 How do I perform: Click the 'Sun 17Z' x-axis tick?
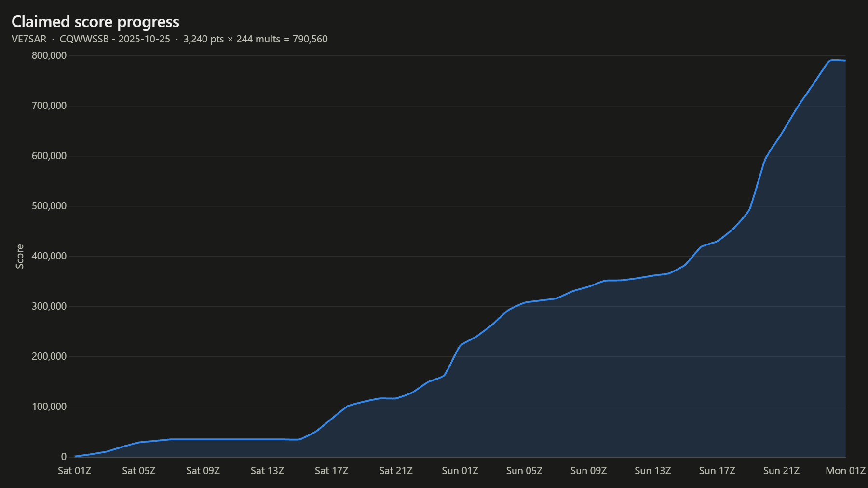[717, 471]
